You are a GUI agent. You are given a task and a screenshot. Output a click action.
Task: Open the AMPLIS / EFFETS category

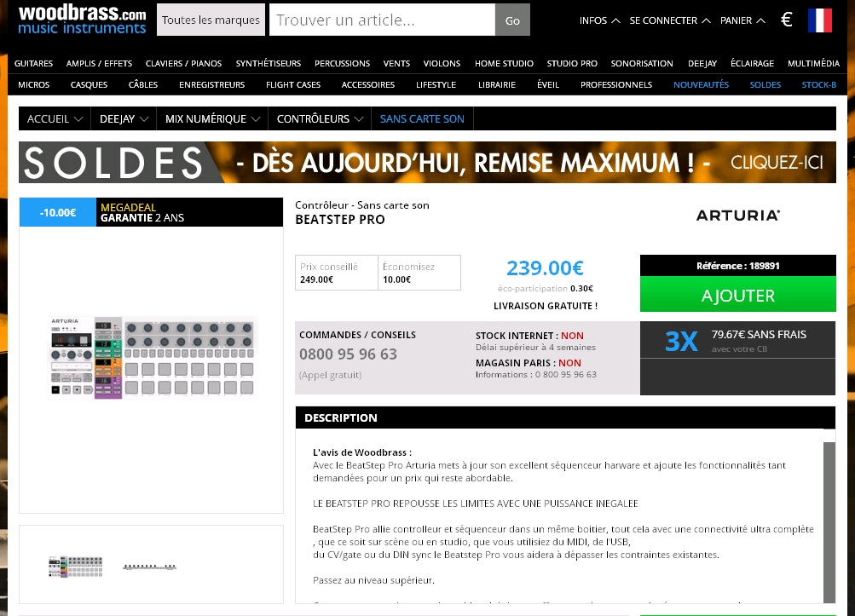tap(99, 63)
